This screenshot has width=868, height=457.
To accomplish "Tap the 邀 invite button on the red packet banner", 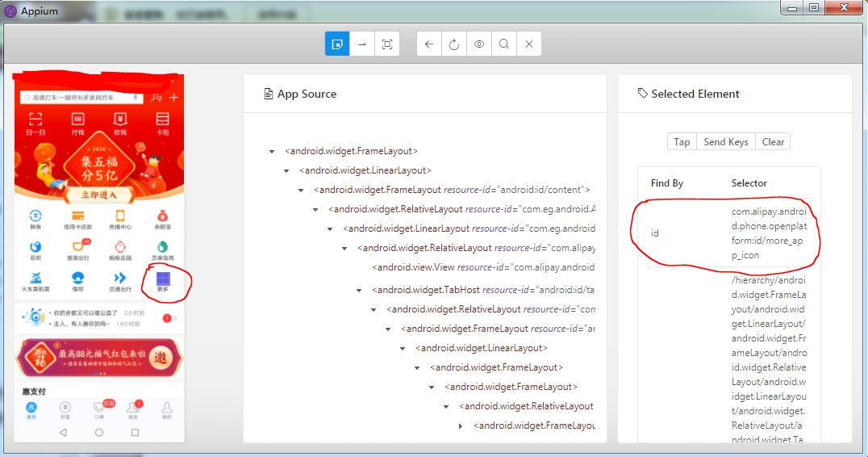I will [x=160, y=358].
